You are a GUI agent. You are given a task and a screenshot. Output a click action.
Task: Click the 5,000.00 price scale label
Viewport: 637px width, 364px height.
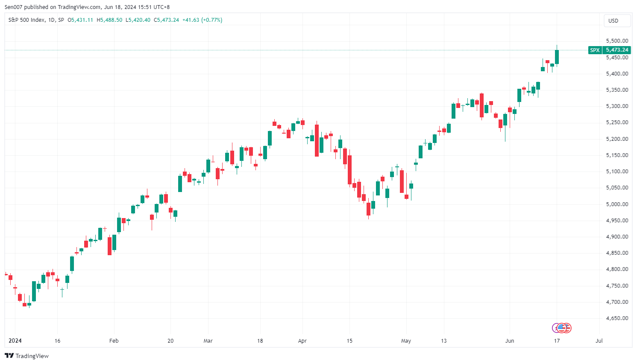(x=617, y=204)
